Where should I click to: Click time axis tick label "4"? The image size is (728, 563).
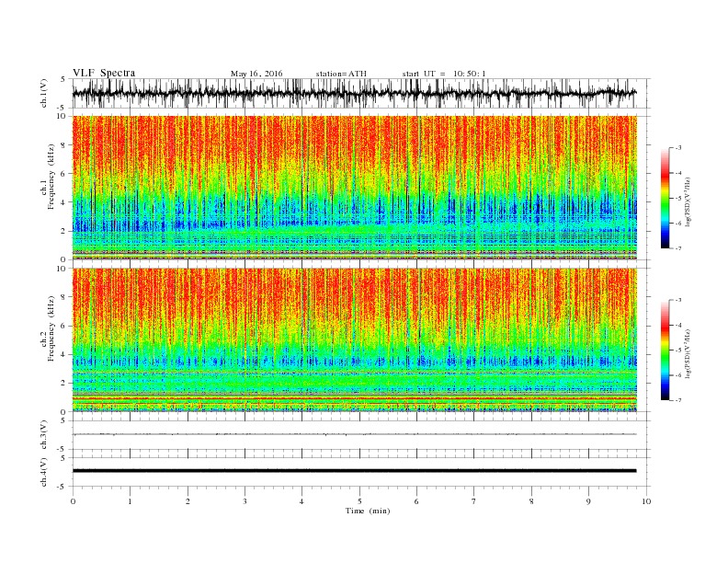[x=301, y=501]
